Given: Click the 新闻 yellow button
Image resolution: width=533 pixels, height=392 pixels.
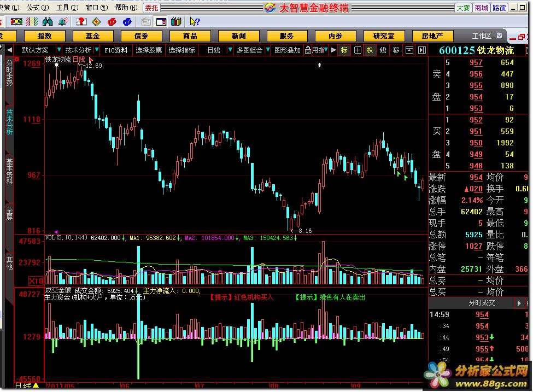Looking at the screenshot, I should pos(239,36).
